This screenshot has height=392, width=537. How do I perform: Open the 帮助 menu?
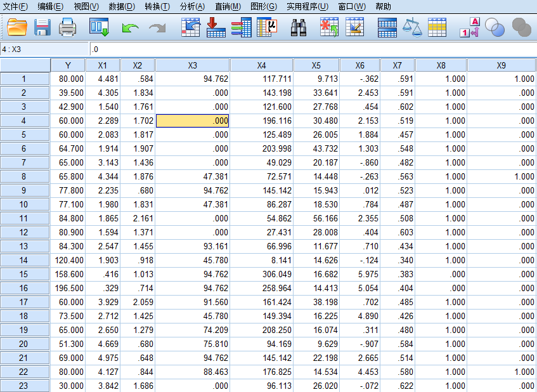coord(383,6)
